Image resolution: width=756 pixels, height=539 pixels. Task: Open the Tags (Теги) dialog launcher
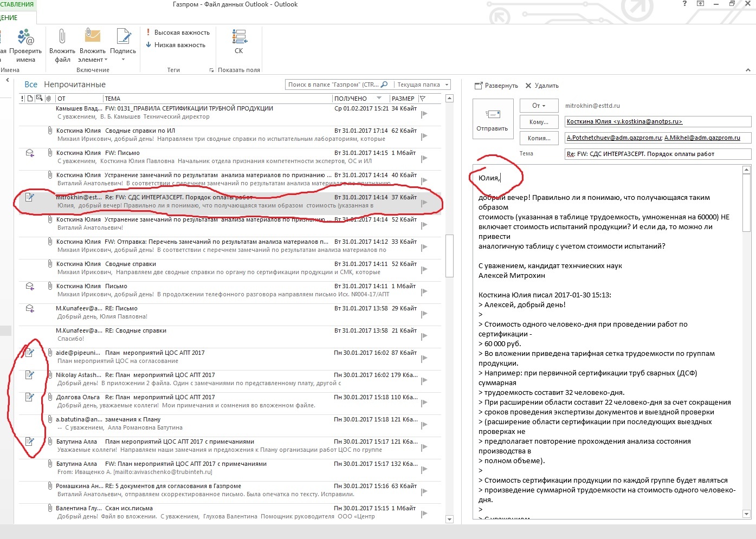point(211,70)
